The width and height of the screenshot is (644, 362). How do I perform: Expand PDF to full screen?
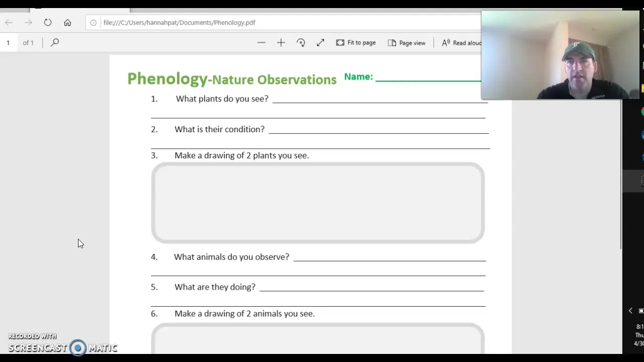click(320, 43)
